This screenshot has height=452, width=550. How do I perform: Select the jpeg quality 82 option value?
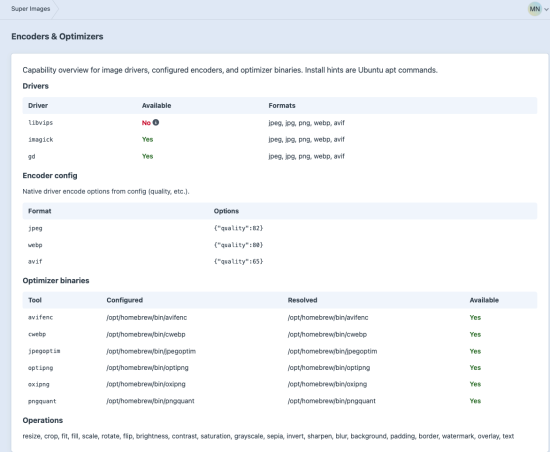pyautogui.click(x=238, y=228)
